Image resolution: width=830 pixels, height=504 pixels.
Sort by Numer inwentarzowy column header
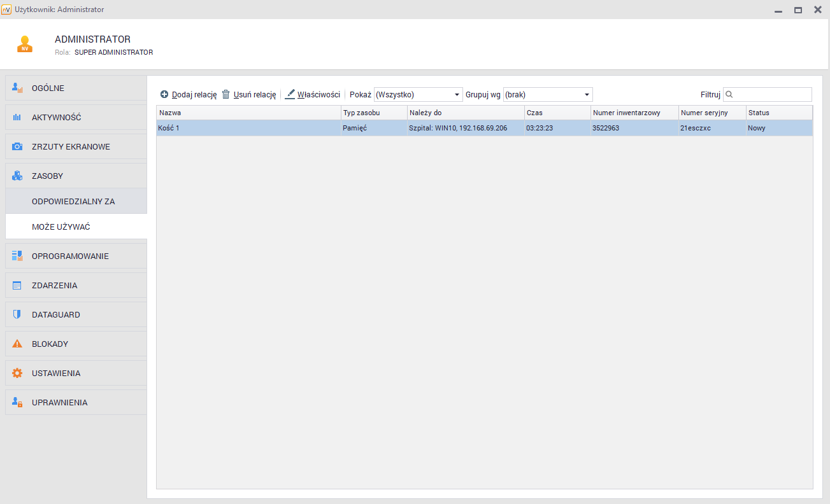pyautogui.click(x=626, y=113)
